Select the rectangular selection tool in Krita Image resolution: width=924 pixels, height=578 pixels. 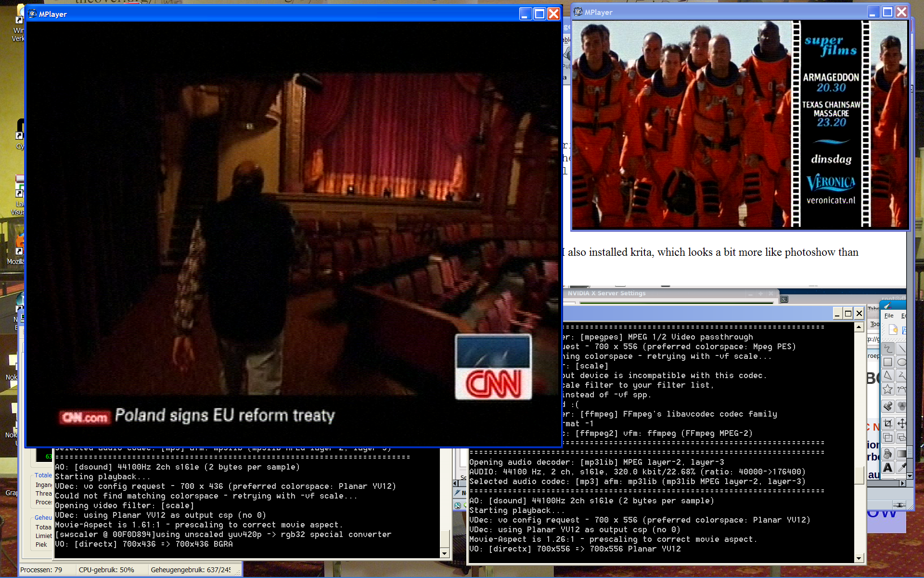[888, 437]
